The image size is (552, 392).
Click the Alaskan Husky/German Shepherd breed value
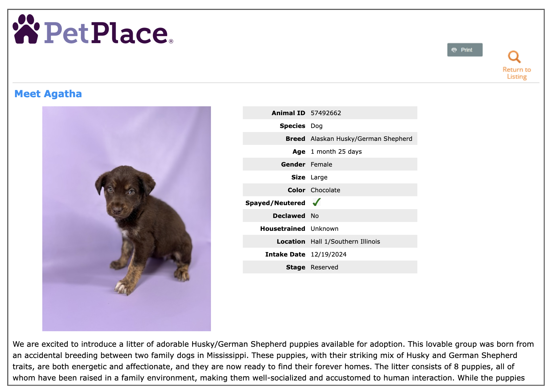(x=361, y=139)
